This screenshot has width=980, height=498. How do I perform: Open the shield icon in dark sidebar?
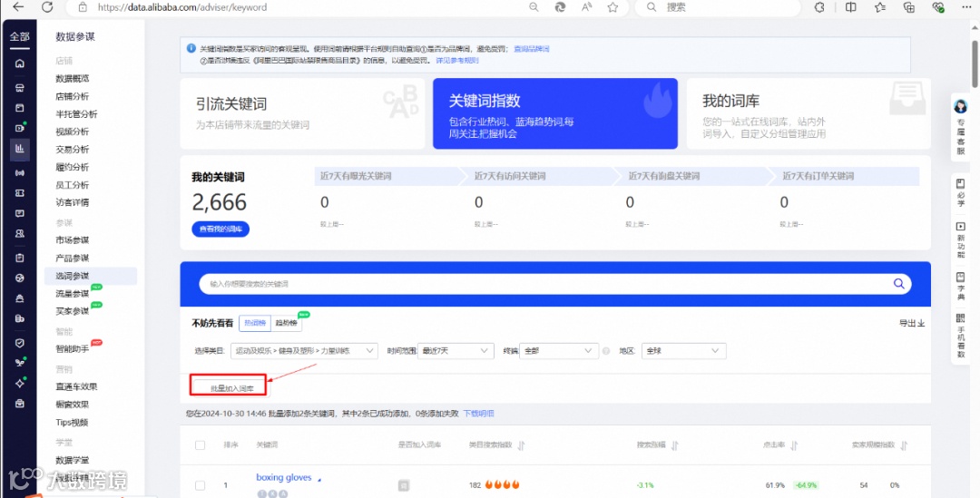(20, 343)
